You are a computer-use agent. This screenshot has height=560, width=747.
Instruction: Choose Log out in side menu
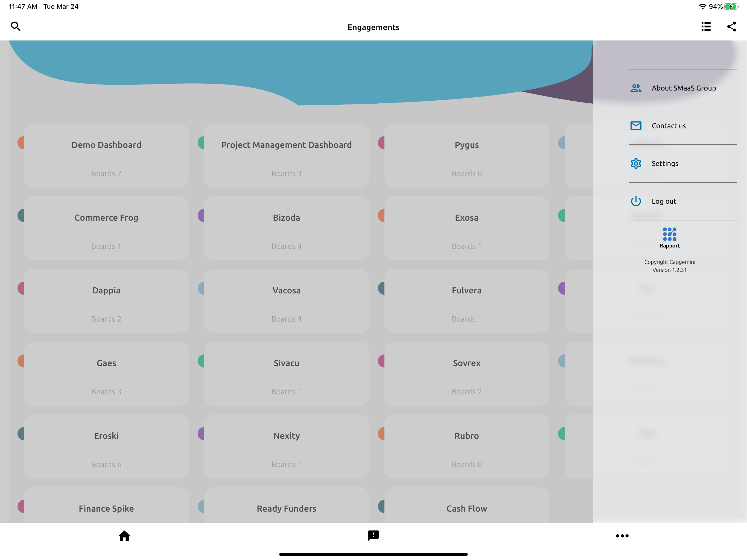pos(683,201)
